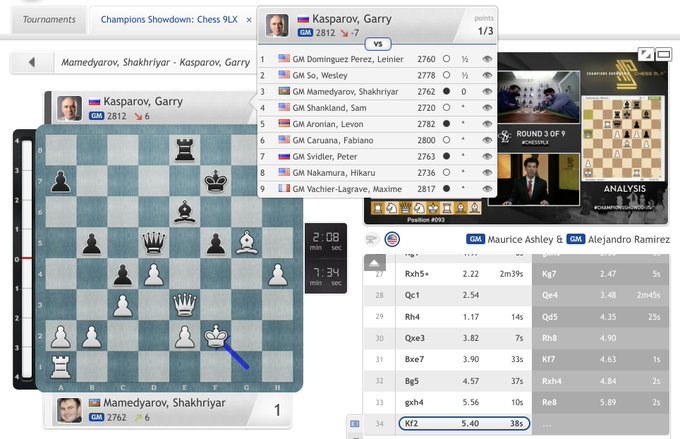This screenshot has height=439, width=680.
Task: Click the white pawn on h4
Action: pos(278,274)
